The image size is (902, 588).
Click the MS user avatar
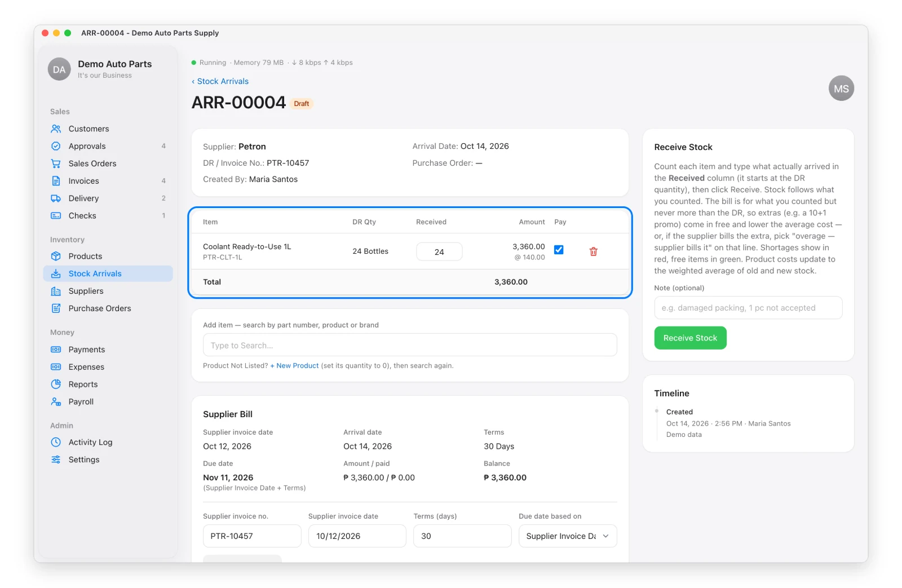point(841,89)
